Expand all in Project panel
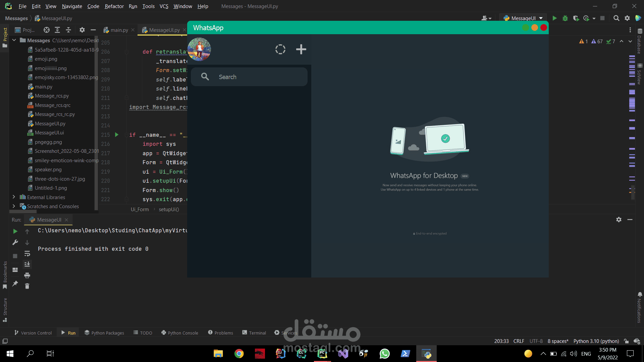The height and width of the screenshot is (362, 644). coord(57,30)
